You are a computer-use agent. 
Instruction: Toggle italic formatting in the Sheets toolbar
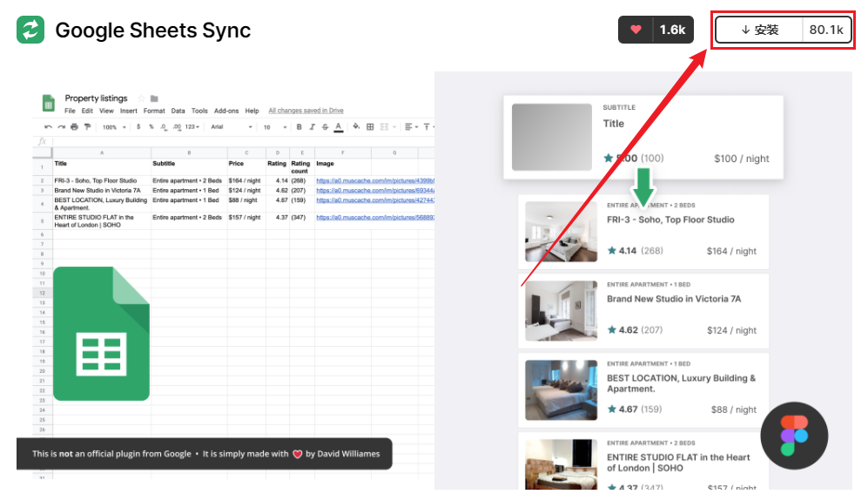point(311,127)
